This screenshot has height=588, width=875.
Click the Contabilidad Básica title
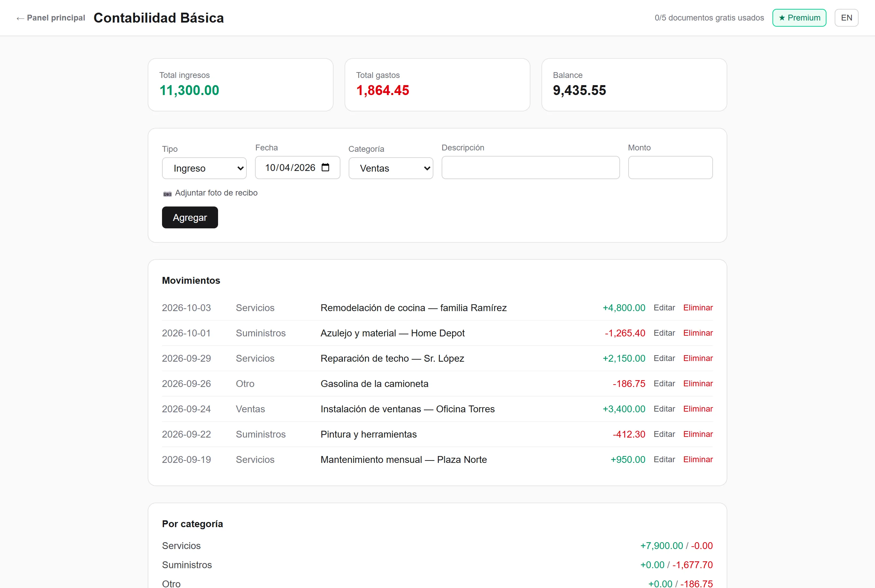point(159,18)
